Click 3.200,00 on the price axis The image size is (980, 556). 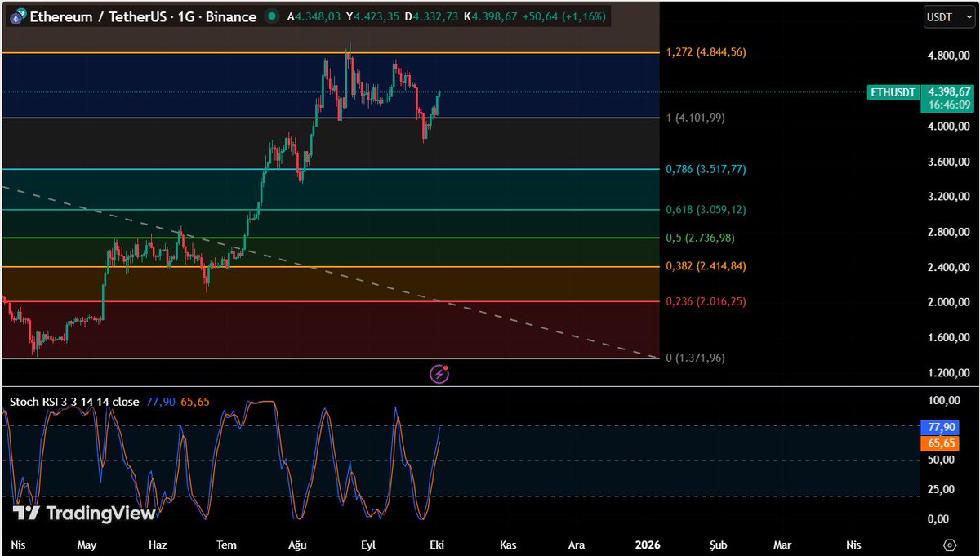(x=947, y=197)
